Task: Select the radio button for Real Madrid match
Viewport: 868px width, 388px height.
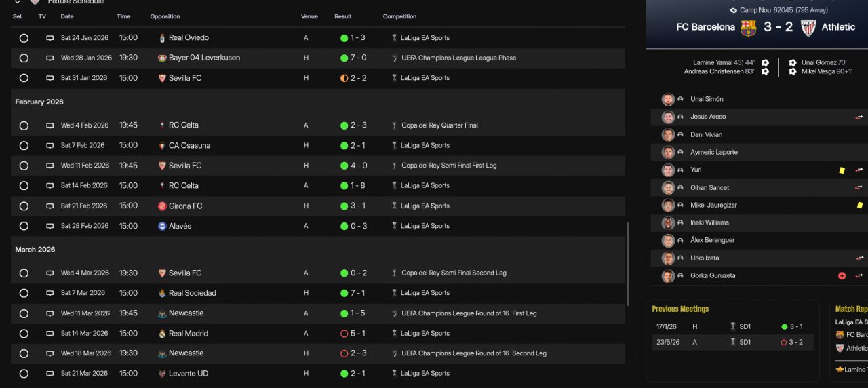Action: pos(24,334)
